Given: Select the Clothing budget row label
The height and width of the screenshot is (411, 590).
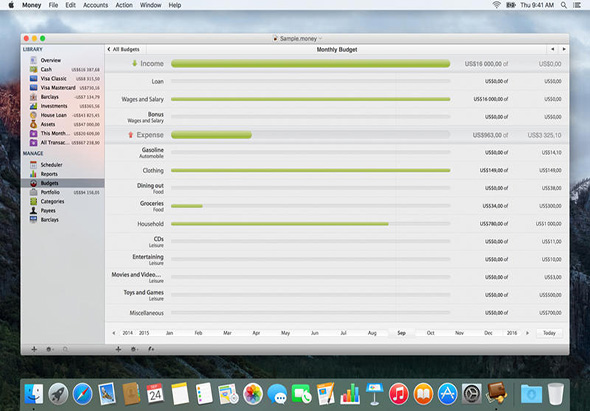Looking at the screenshot, I should click(x=153, y=170).
